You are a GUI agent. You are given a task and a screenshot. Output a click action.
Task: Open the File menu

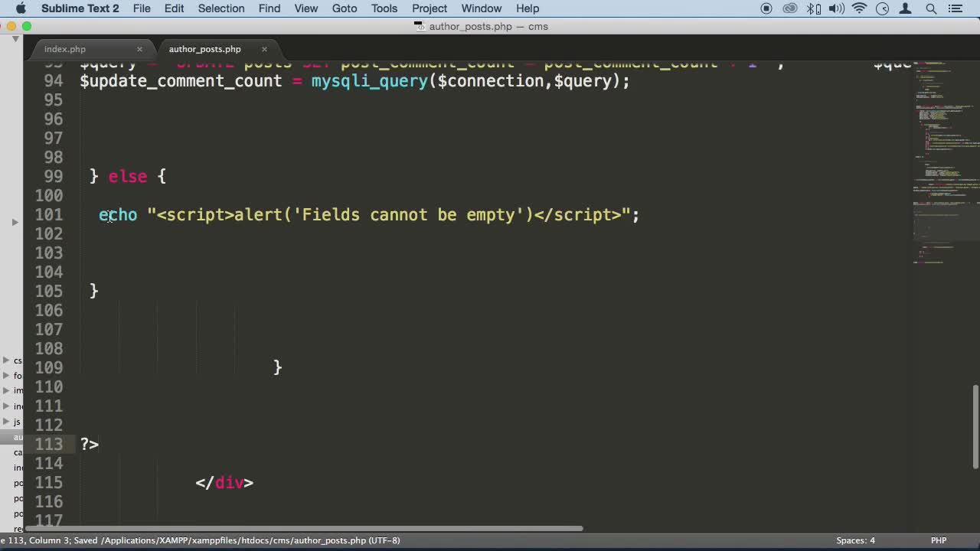click(x=142, y=8)
